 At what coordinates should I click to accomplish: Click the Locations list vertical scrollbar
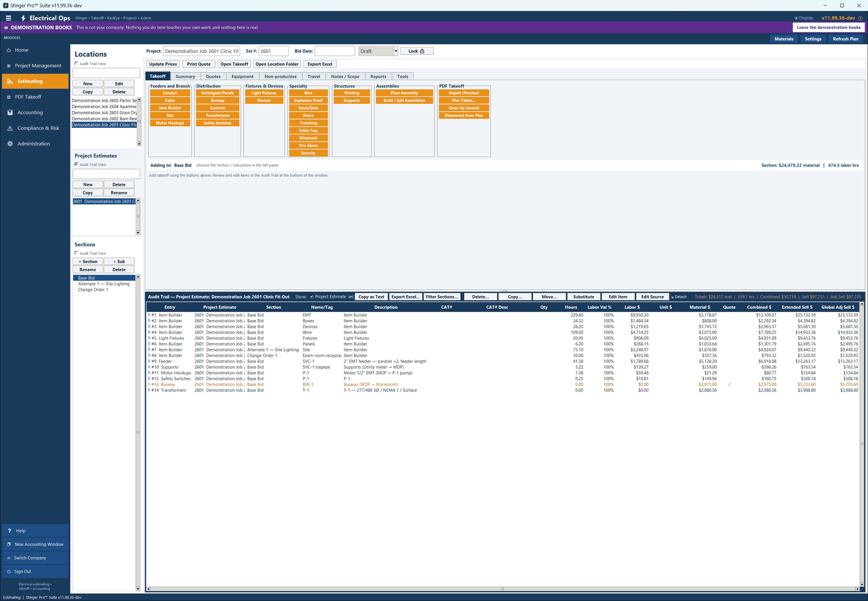point(139,121)
